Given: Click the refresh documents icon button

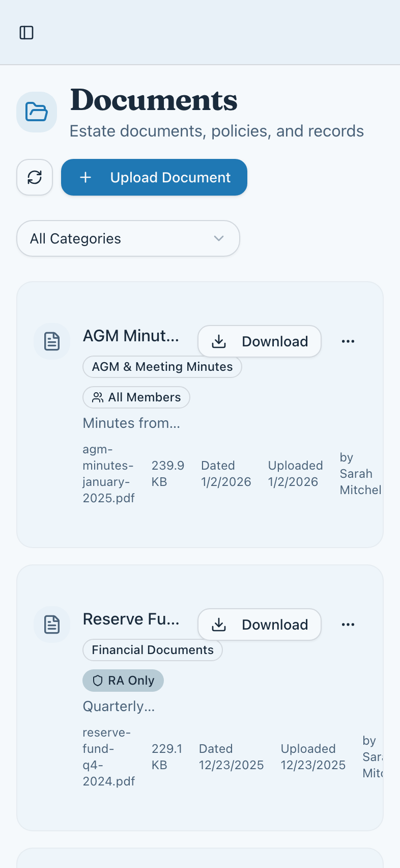Looking at the screenshot, I should (x=35, y=177).
